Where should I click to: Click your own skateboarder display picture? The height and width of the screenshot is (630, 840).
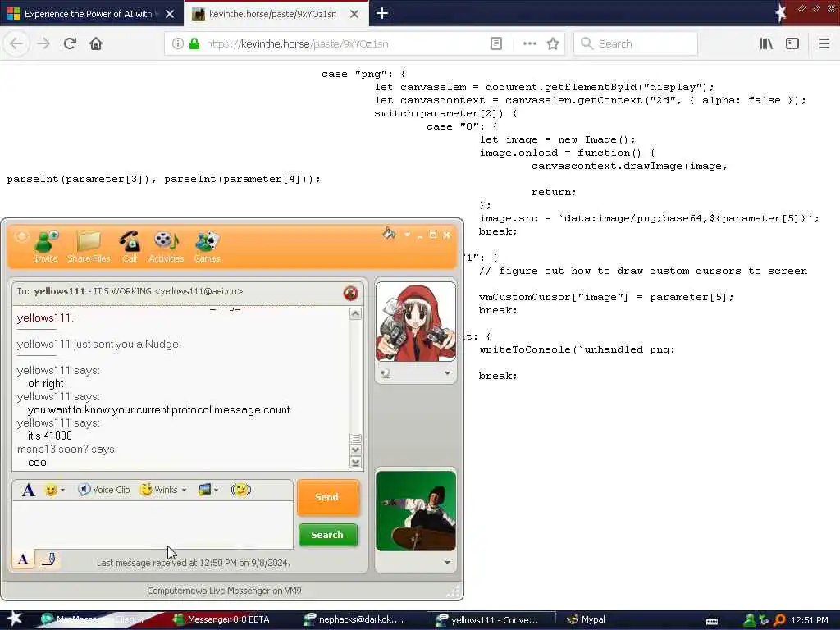[416, 511]
